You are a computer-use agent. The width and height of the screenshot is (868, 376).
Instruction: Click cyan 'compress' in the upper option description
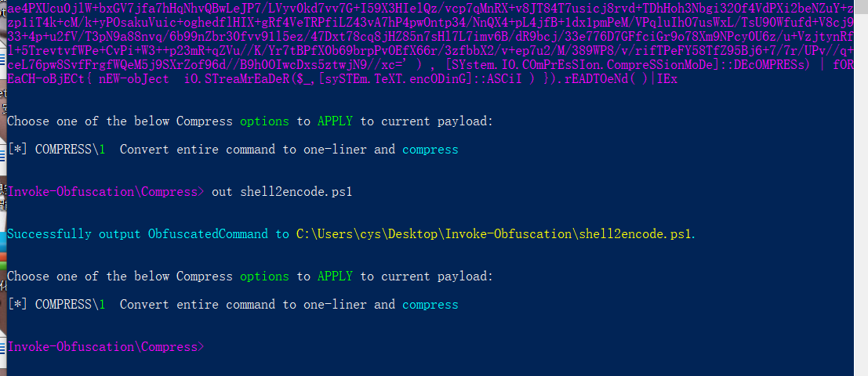430,149
